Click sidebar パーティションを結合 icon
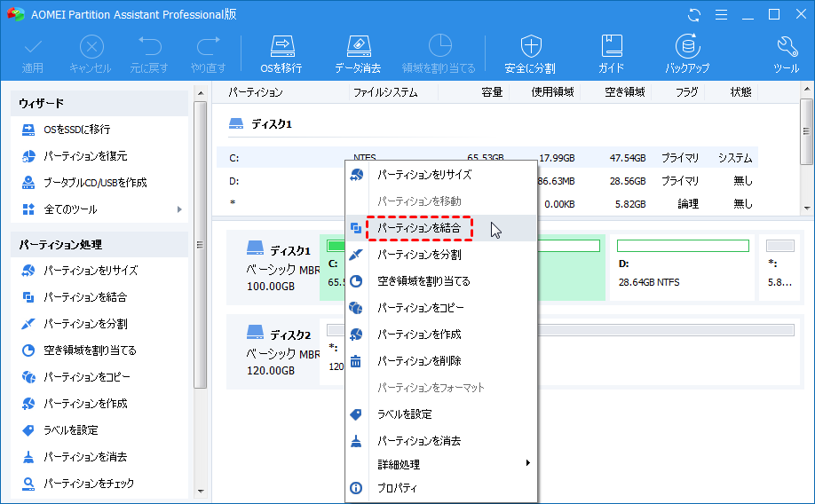Image resolution: width=815 pixels, height=504 pixels. coord(28,297)
